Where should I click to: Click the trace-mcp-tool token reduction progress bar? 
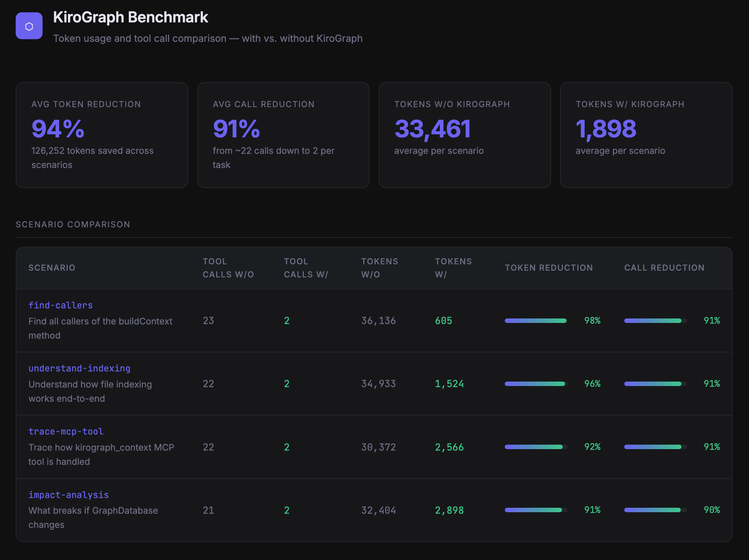[536, 447]
